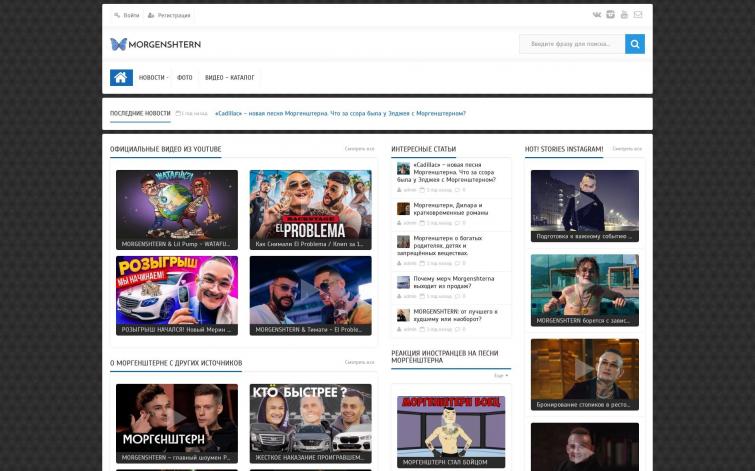The height and width of the screenshot is (471, 755).
Task: Open MORGENSHTERN борется с завис story thumbnail
Action: click(x=585, y=290)
